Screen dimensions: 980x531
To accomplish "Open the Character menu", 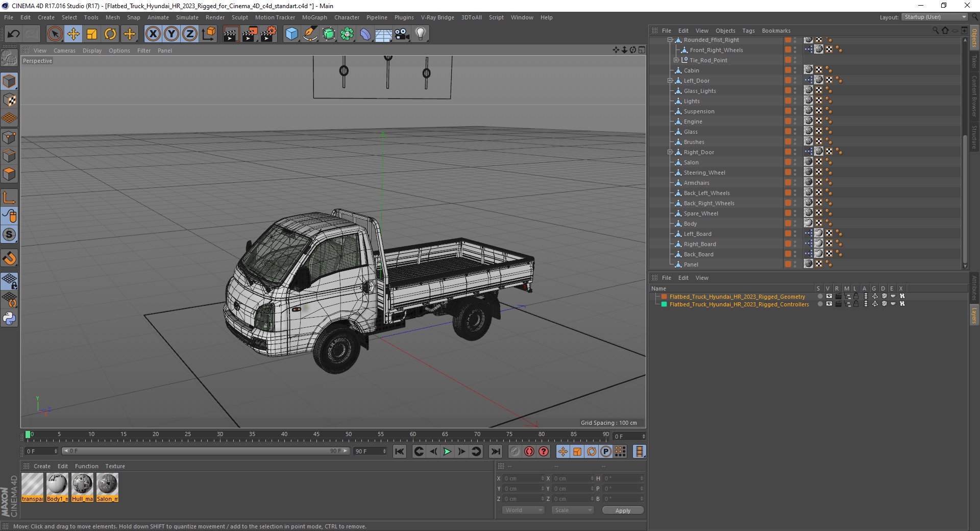I will (x=347, y=17).
